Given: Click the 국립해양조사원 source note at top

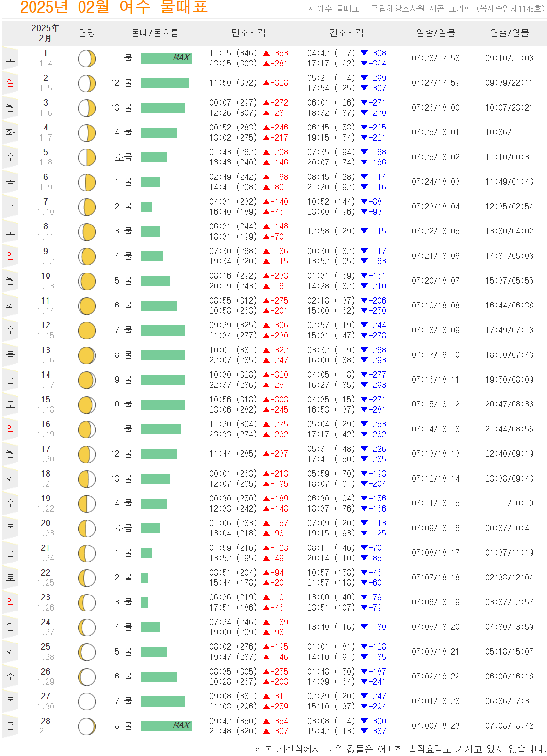Looking at the screenshot, I should click(427, 9).
